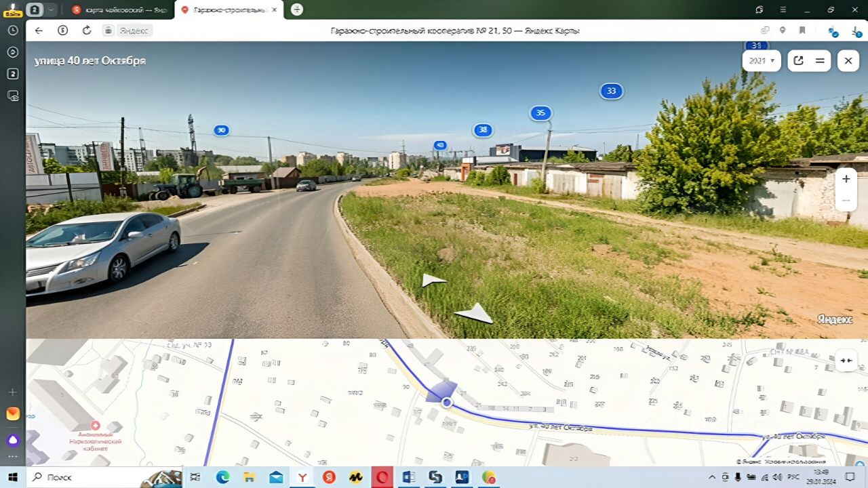Zoom in the panorama with plus button
This screenshot has width=868, height=488.
[846, 179]
